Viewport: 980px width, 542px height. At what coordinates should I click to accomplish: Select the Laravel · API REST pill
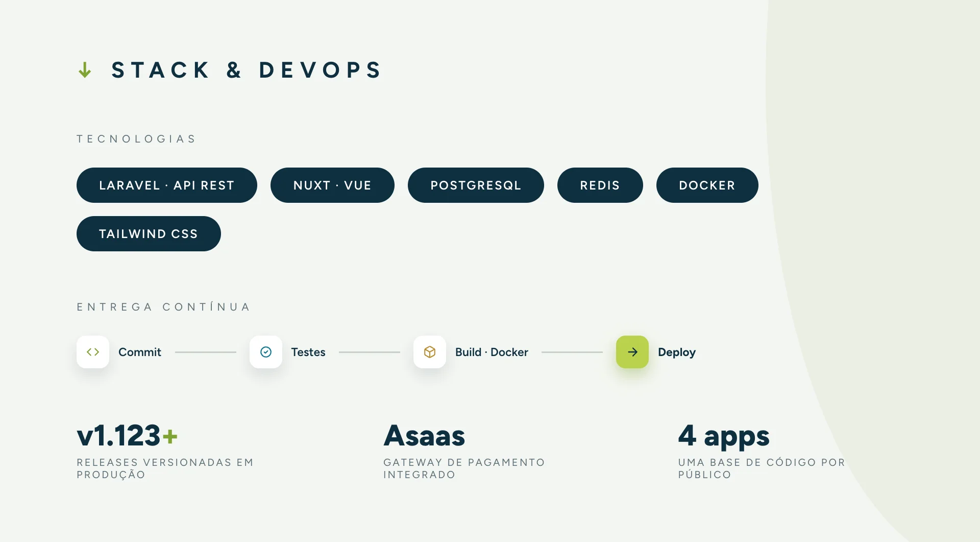(167, 185)
